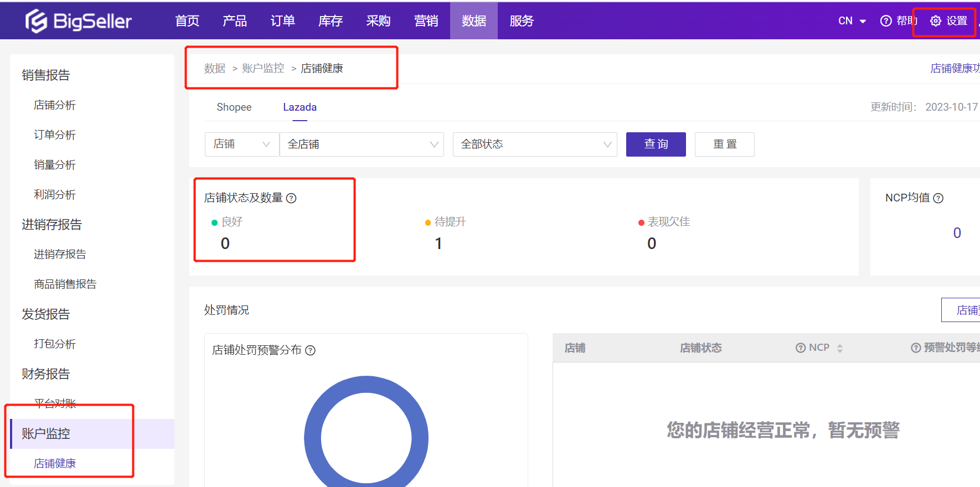Switch to the Shopee tab

coord(234,107)
